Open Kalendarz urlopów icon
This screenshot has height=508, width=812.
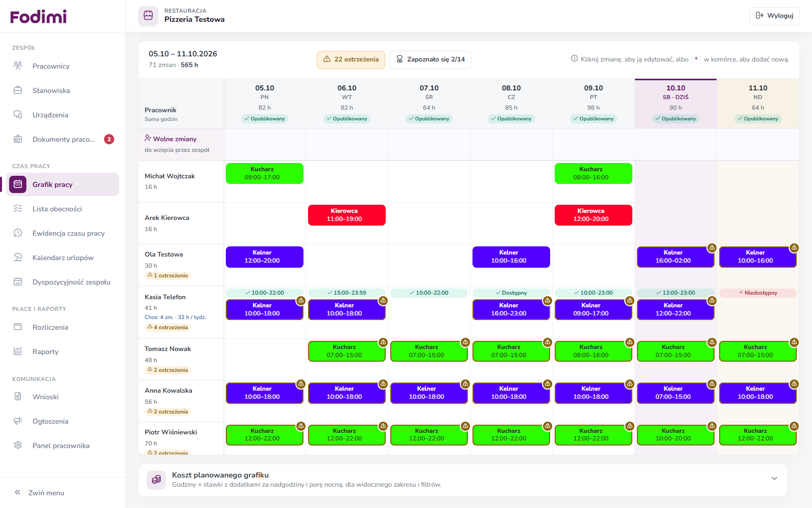click(x=18, y=258)
